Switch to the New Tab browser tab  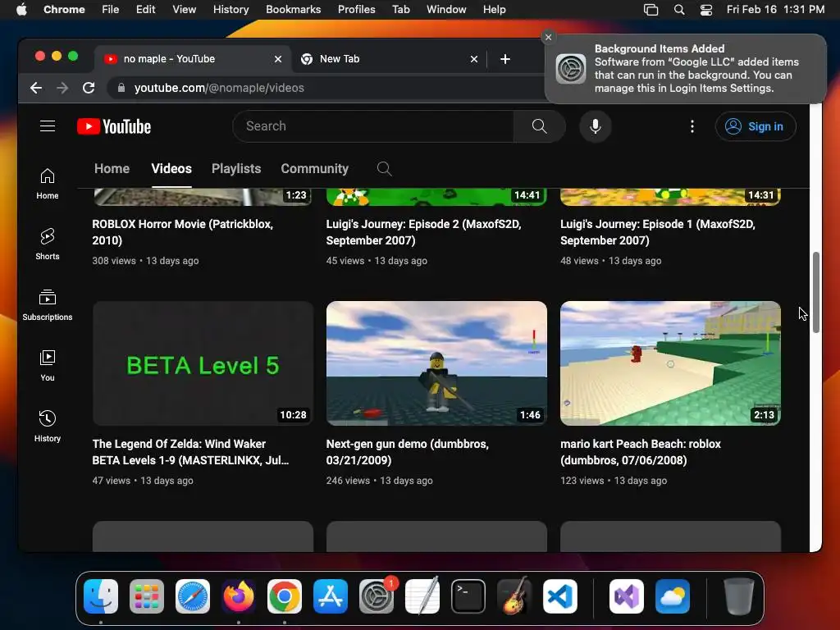tap(388, 59)
